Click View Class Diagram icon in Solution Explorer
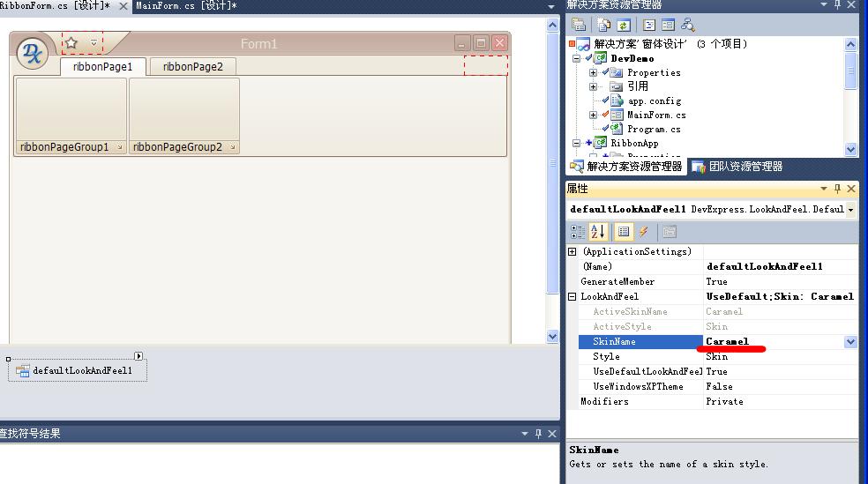 point(687,25)
